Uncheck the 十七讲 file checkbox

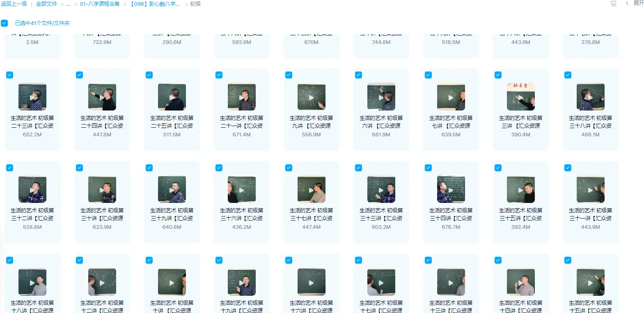[358, 260]
